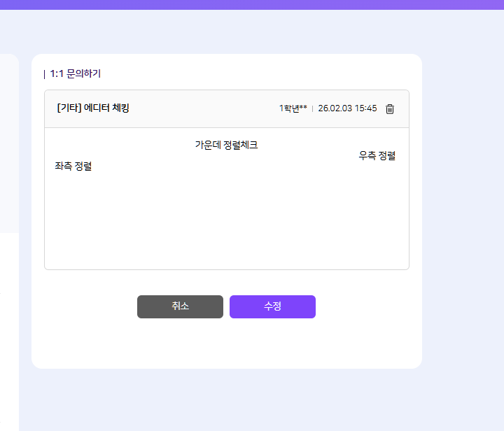504x431 pixels.
Task: Click the timestamp 26.02.03 15:45
Action: (347, 108)
